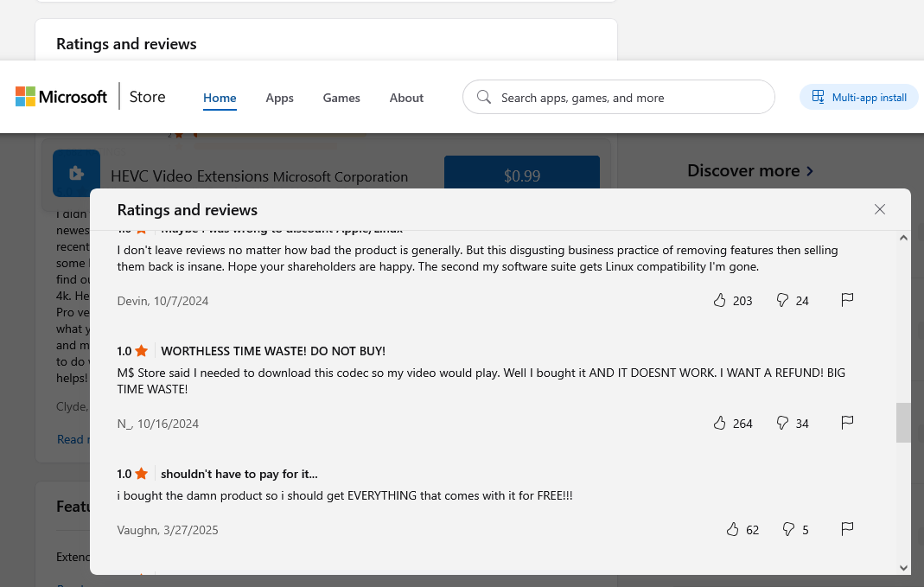Image resolution: width=924 pixels, height=587 pixels.
Task: Flag the N_ review from 10/16/2024
Action: tap(847, 423)
